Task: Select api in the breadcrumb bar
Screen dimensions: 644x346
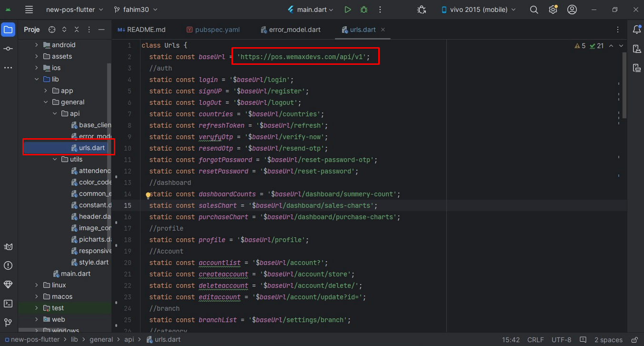Action: [130, 339]
